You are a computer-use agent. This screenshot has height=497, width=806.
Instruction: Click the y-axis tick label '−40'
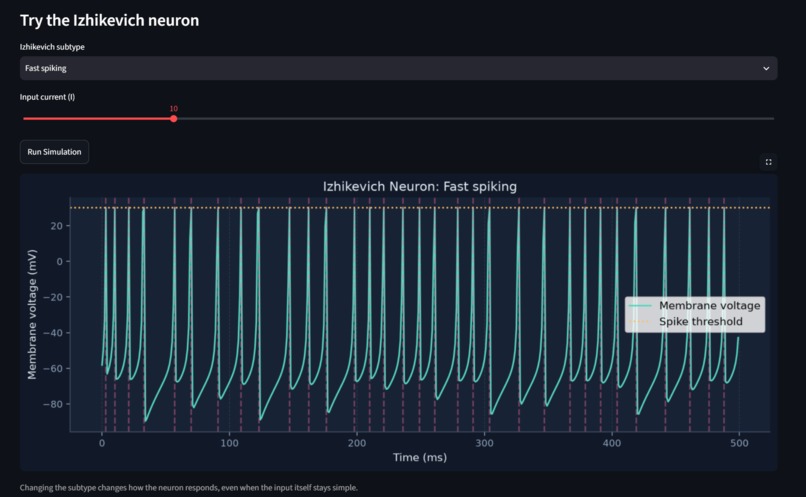(53, 333)
